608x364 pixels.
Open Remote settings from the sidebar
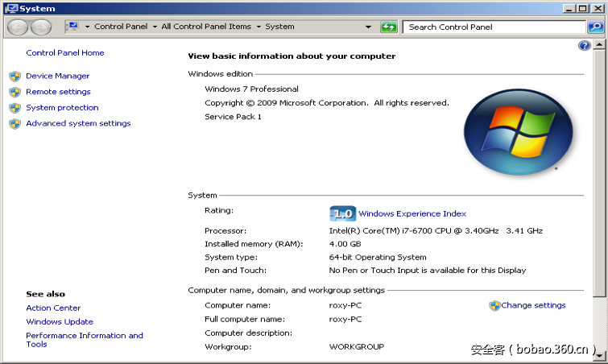(58, 92)
